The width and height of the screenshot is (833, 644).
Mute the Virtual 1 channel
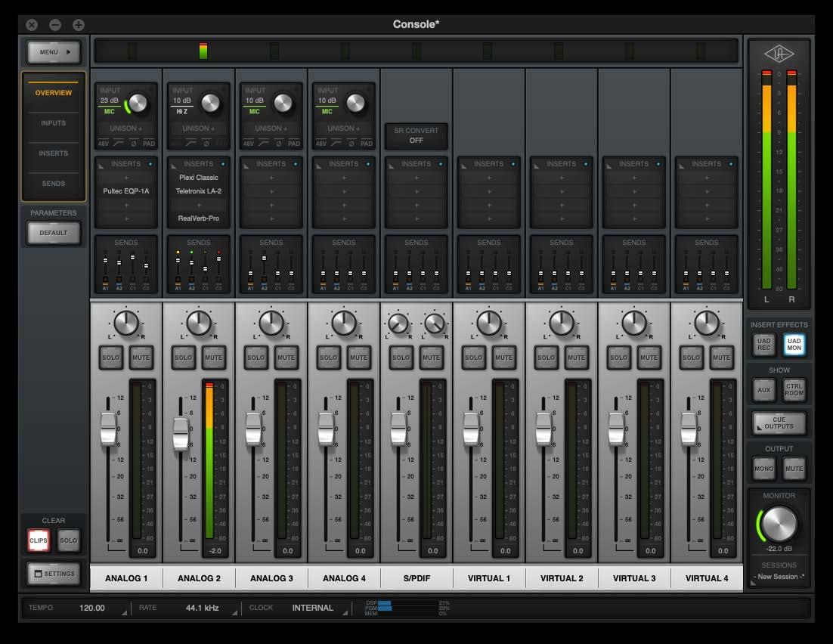point(503,358)
